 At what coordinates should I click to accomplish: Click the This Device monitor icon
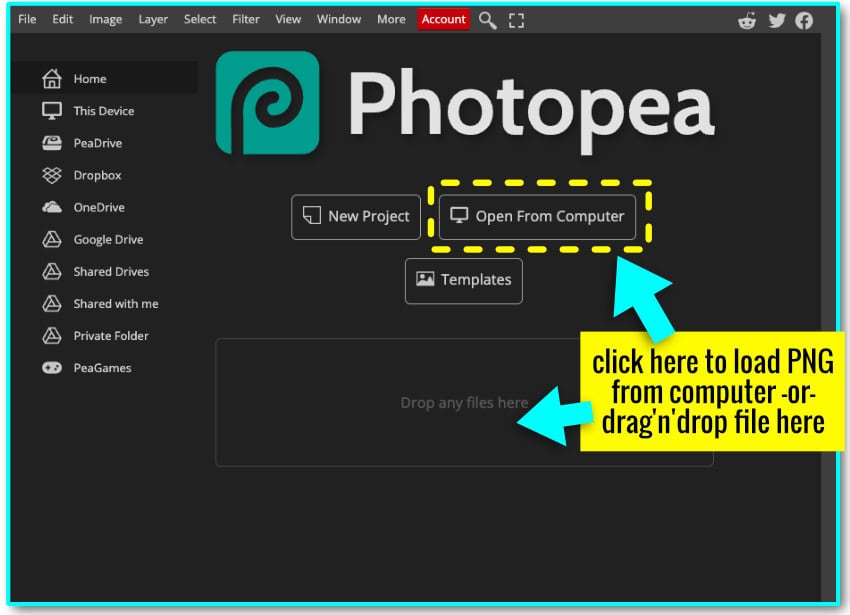pos(52,111)
